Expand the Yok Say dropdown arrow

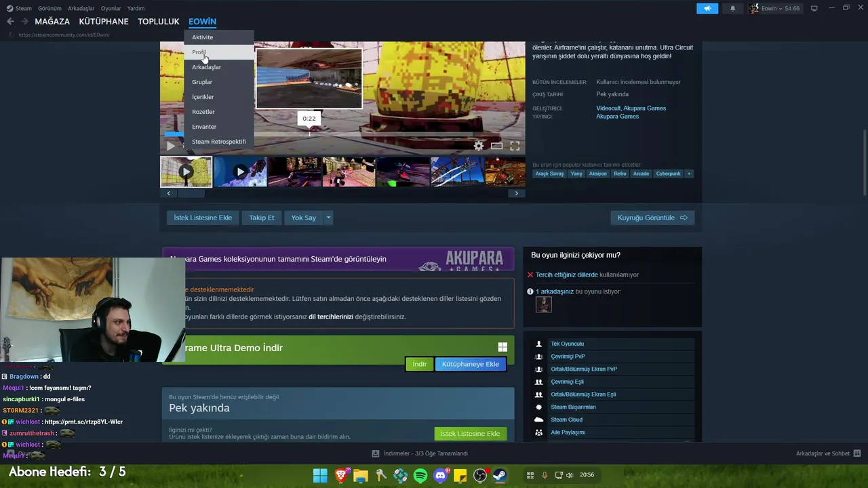(x=328, y=218)
